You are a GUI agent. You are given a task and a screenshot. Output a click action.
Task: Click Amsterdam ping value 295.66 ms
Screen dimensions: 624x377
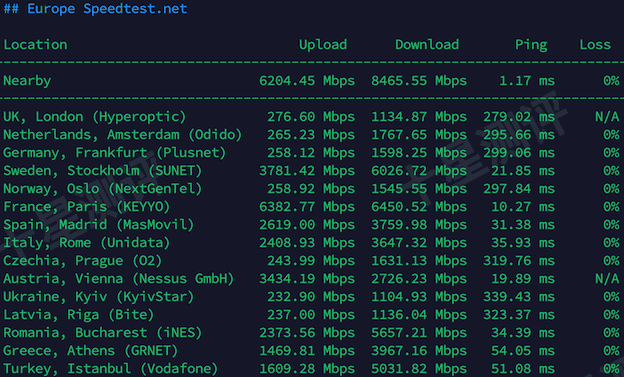pos(519,135)
